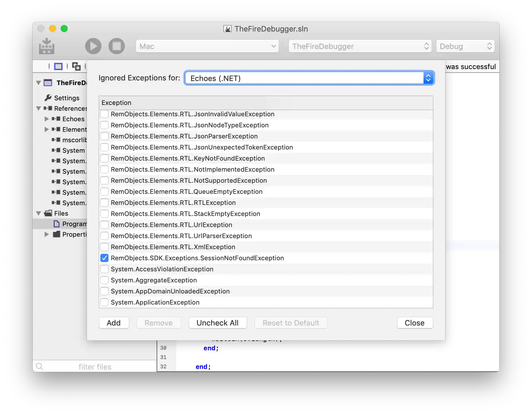Check the NotImplementedException checkbox
The height and width of the screenshot is (415, 532).
click(104, 169)
